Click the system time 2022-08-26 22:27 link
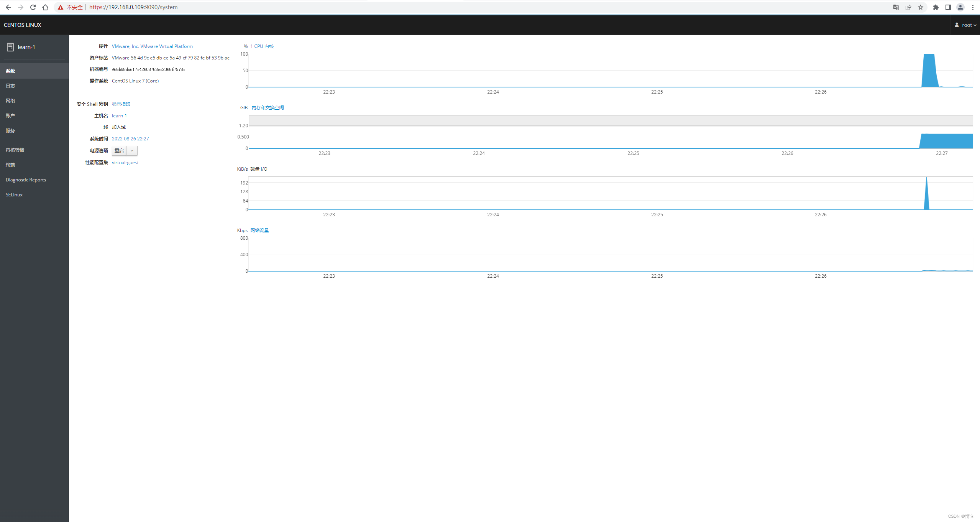Image resolution: width=980 pixels, height=522 pixels. 130,139
